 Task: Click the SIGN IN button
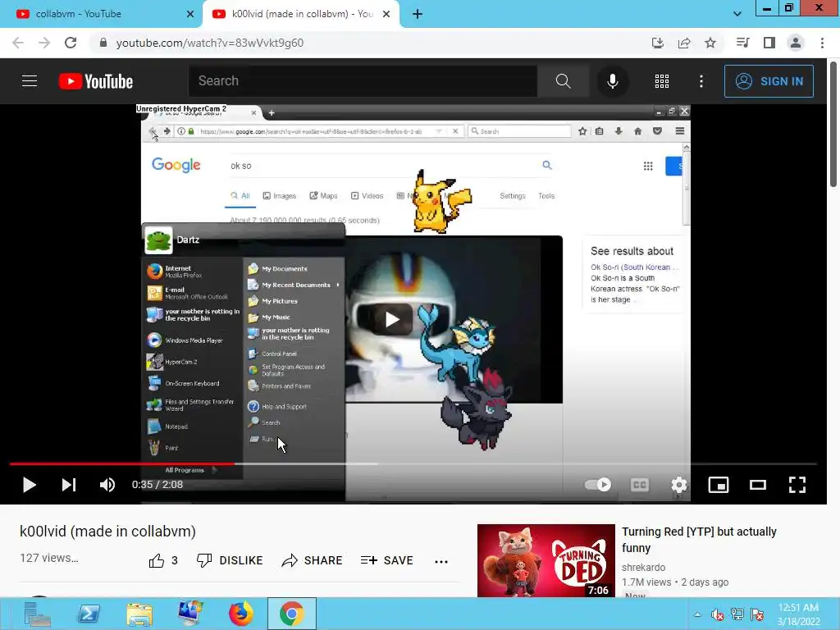pos(769,81)
